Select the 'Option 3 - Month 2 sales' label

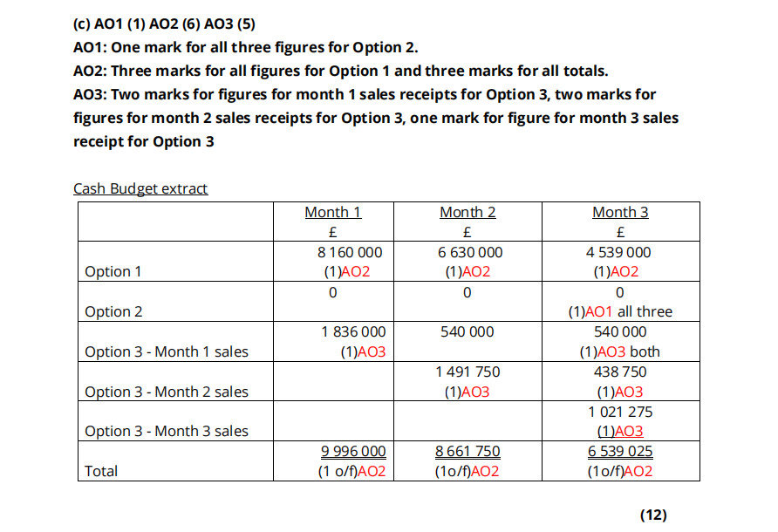tap(167, 392)
